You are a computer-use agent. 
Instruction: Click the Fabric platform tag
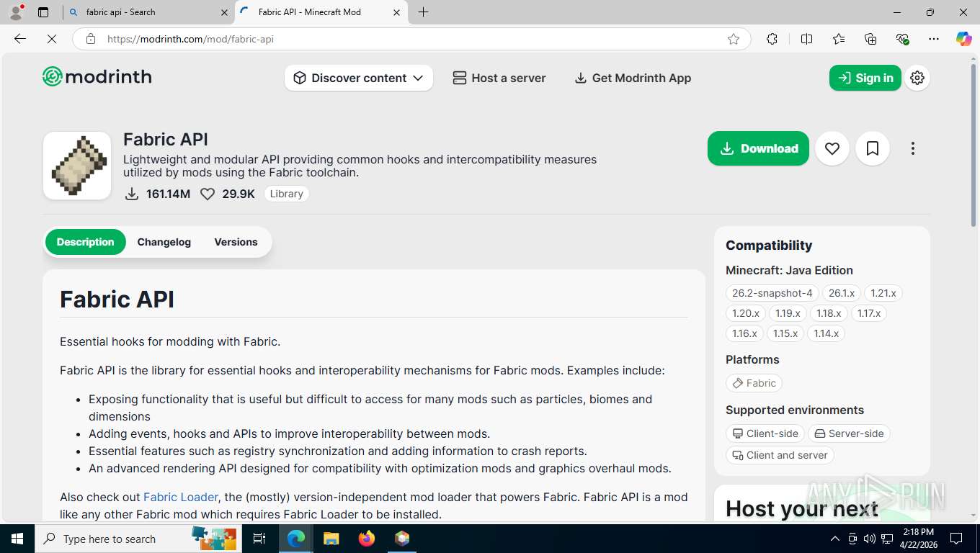754,383
